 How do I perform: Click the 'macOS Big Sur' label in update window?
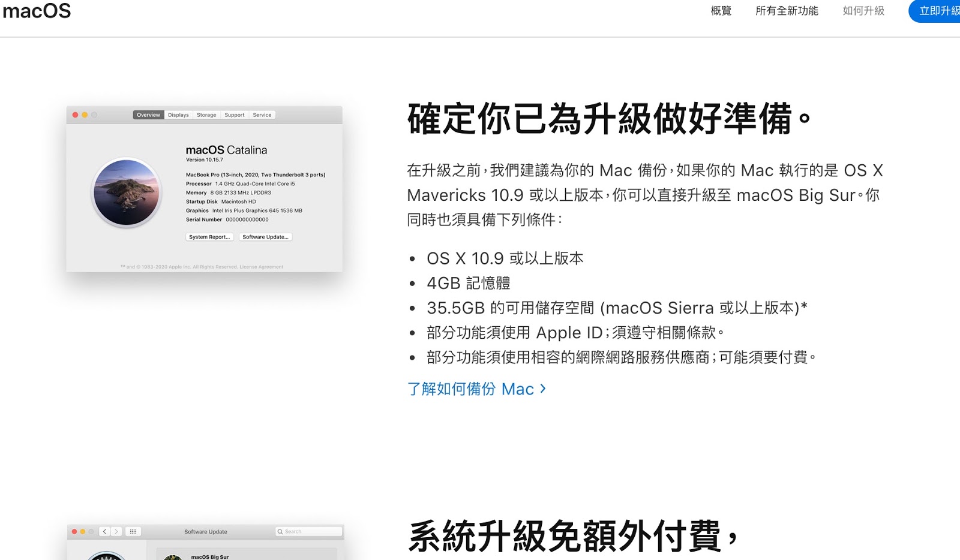[210, 557]
